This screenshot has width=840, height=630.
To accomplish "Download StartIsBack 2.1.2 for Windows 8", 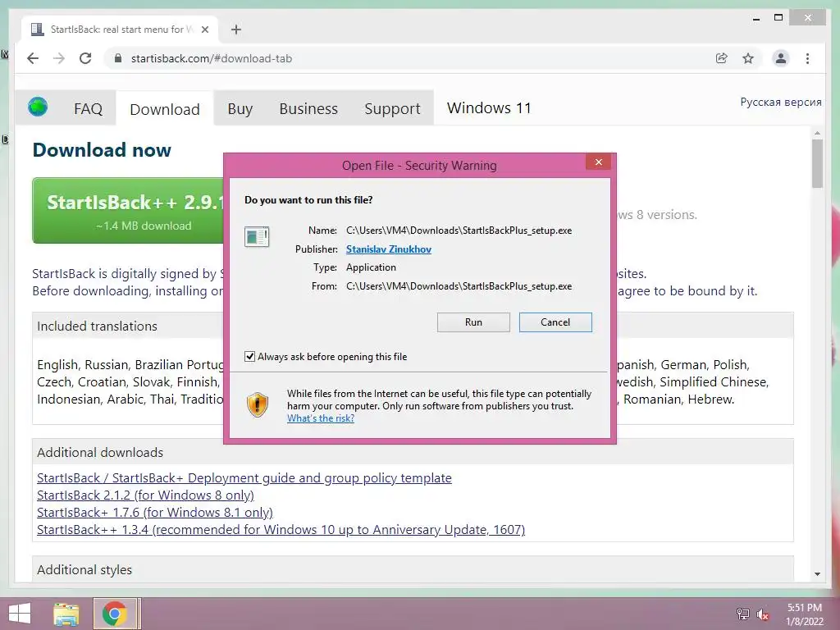I will click(x=145, y=495).
